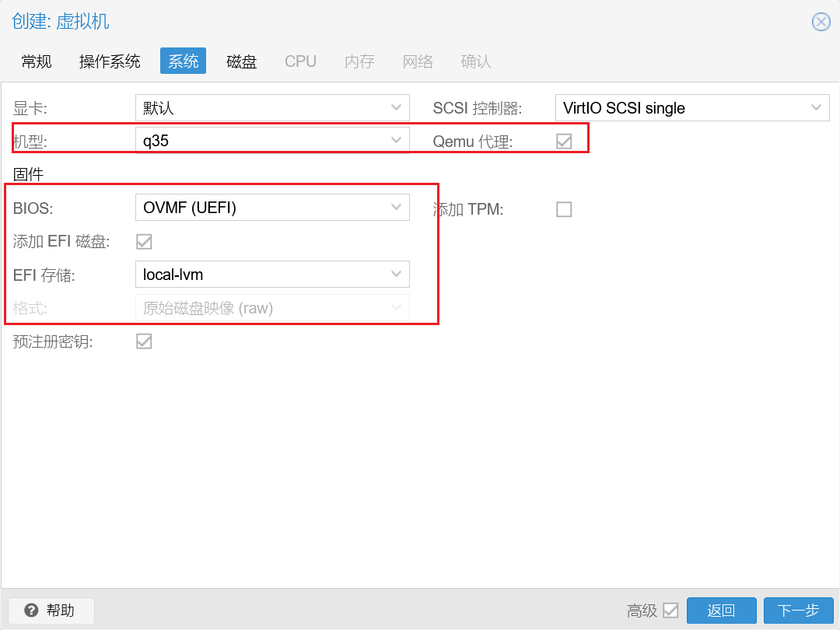Click the EFI 存储 field showing local-lvm
Screen dimensions: 840x630
tap(272, 275)
